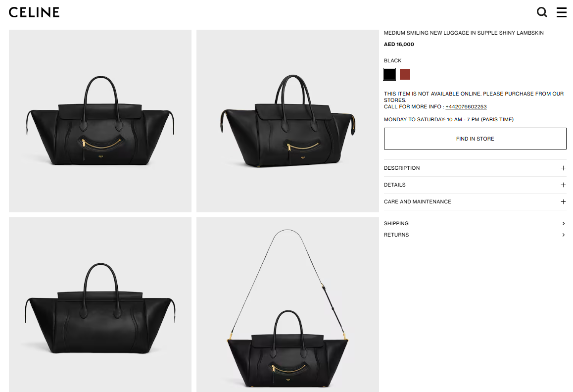Viewport: 573px width, 392px height.
Task: View the angled side bag image
Action: click(x=287, y=121)
